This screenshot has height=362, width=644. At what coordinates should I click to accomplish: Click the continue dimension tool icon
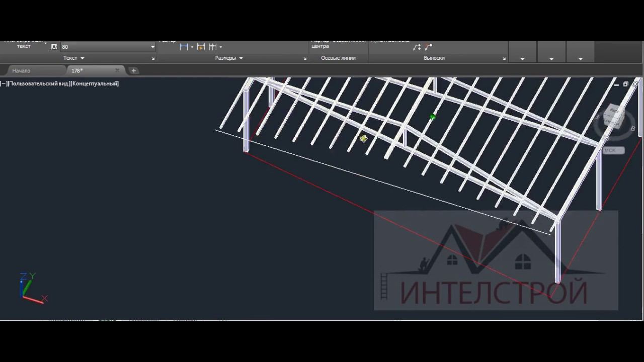point(213,47)
